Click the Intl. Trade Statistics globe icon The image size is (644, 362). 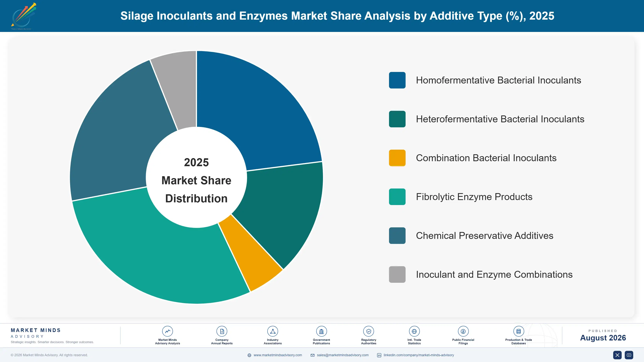[x=414, y=331]
